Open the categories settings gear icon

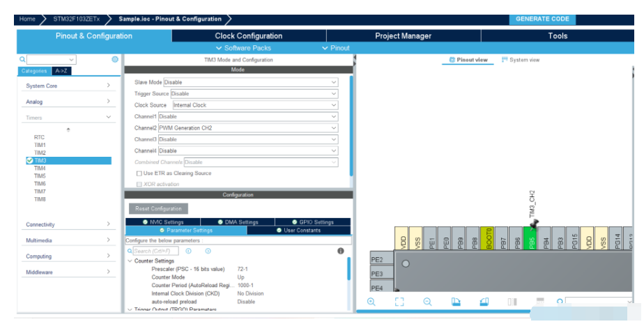point(115,59)
